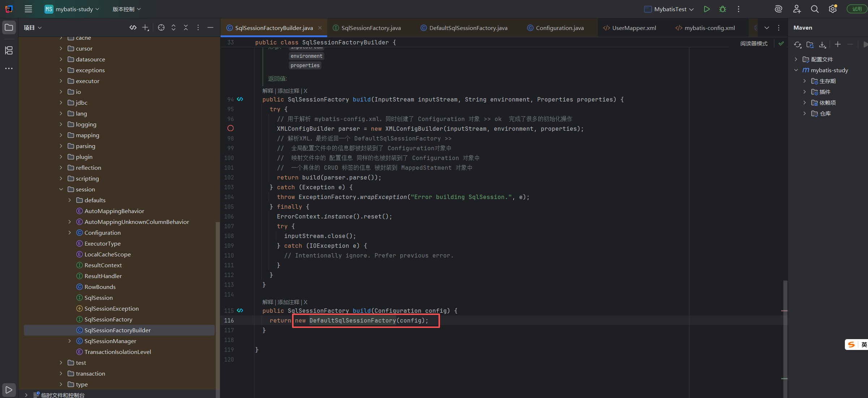Open Code With Me add-user icon
868x398 pixels.
point(797,9)
